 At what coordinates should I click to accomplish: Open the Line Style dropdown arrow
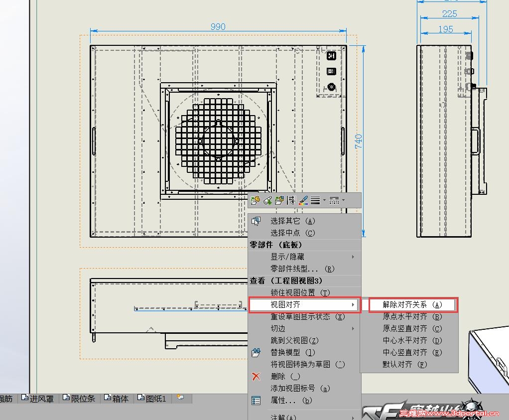click(x=343, y=200)
